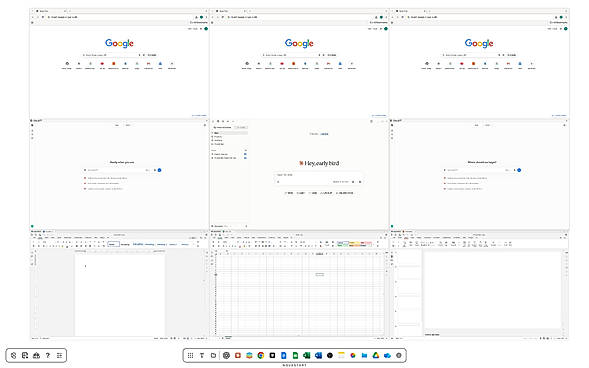
Task: Click the blue send button in the left ChatGPT window
Action: click(x=159, y=170)
